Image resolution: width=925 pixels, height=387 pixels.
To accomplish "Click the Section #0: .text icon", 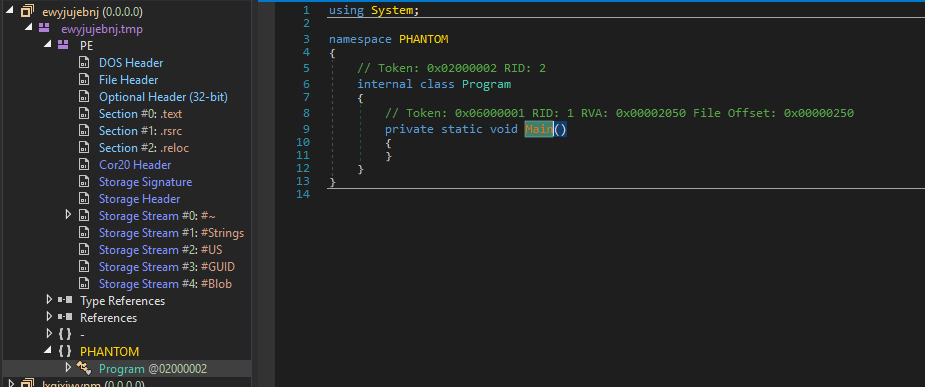I will (84, 114).
